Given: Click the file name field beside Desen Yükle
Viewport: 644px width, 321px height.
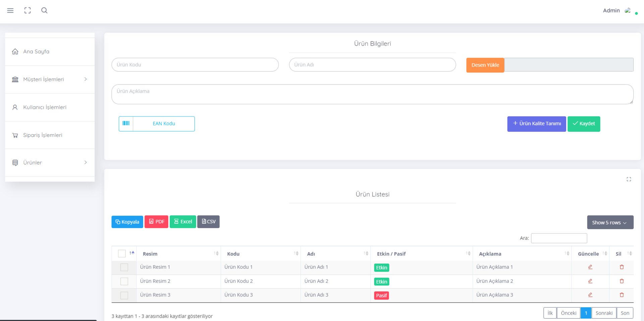Looking at the screenshot, I should pos(569,65).
